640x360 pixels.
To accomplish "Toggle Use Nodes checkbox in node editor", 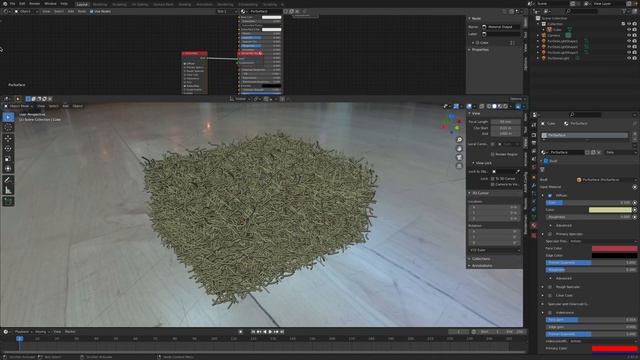I will pos(91,11).
